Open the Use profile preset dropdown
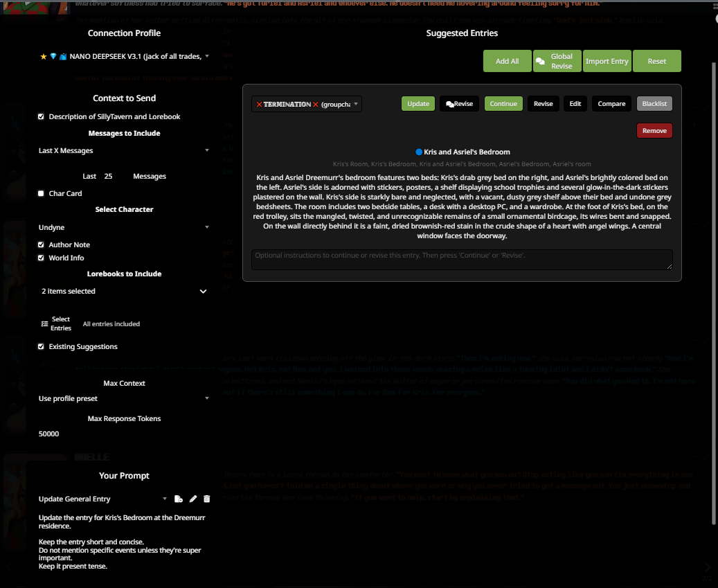 pos(124,398)
